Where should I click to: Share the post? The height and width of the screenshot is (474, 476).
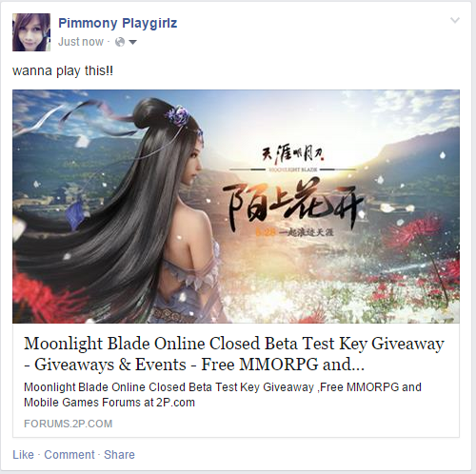click(119, 454)
